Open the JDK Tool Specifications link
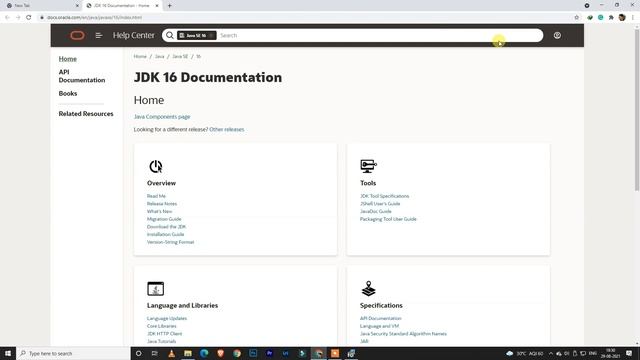The width and height of the screenshot is (640, 360). pos(384,196)
